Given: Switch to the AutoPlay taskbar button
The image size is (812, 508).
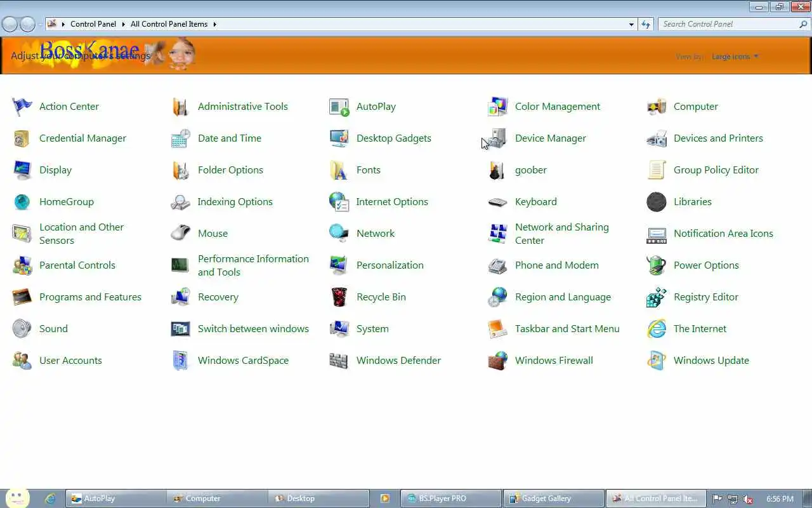Looking at the screenshot, I should [x=116, y=498].
